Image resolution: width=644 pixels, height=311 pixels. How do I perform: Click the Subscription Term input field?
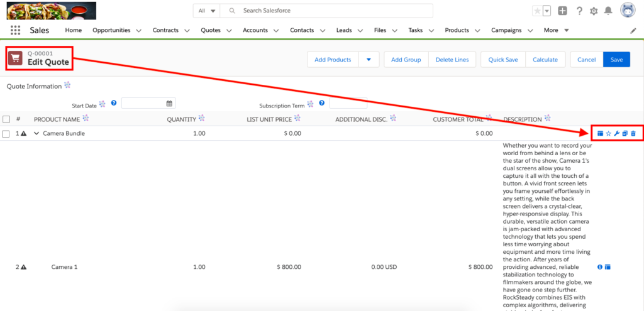[x=348, y=103]
